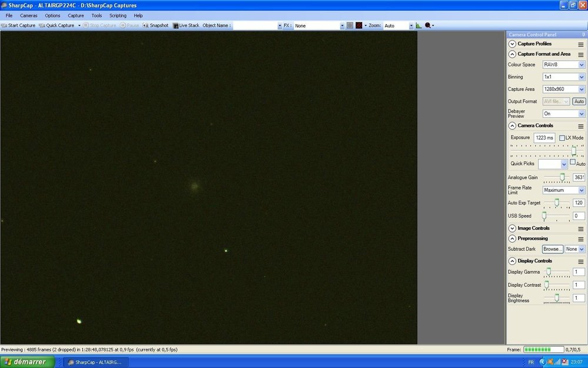Open Capture Profiles hamburger menu icon
This screenshot has height=368, width=588.
pos(580,44)
